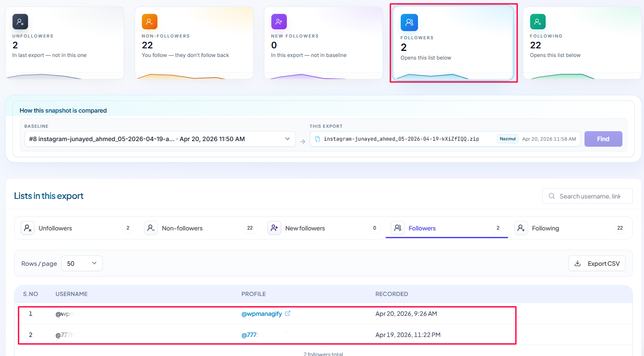Open the New Followers summary card
644x356 pixels.
tap(324, 43)
